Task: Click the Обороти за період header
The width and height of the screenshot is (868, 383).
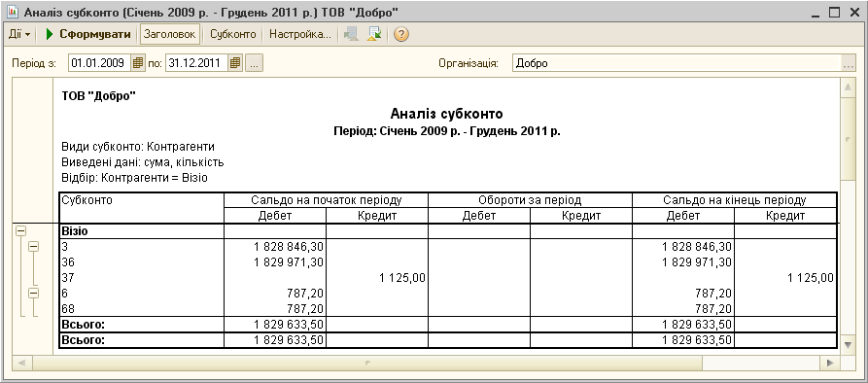Action: 530,200
